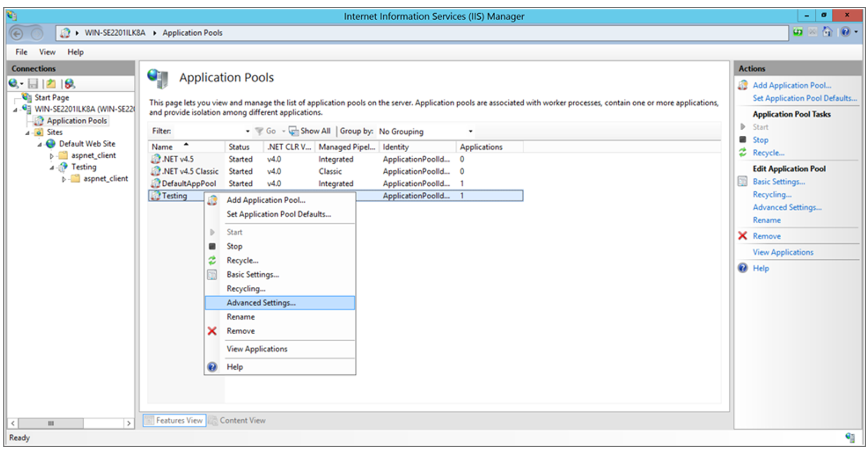Image resolution: width=868 pixels, height=449 pixels.
Task: Open the Group by No Grouping dropdown
Action: tap(470, 131)
